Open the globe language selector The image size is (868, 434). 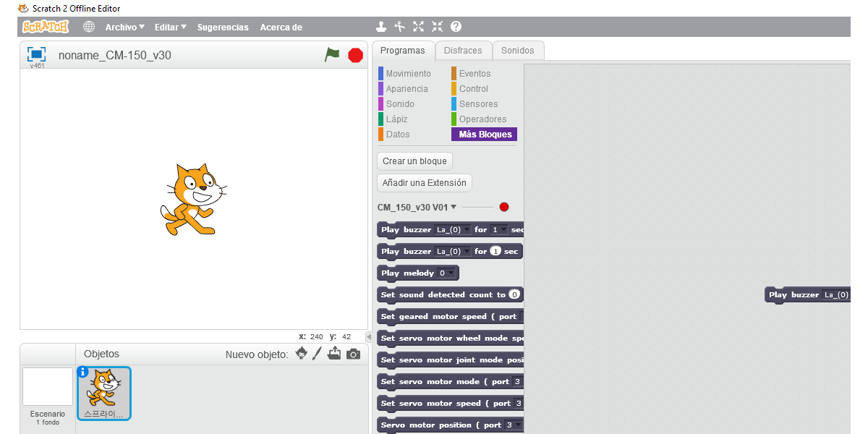(89, 27)
